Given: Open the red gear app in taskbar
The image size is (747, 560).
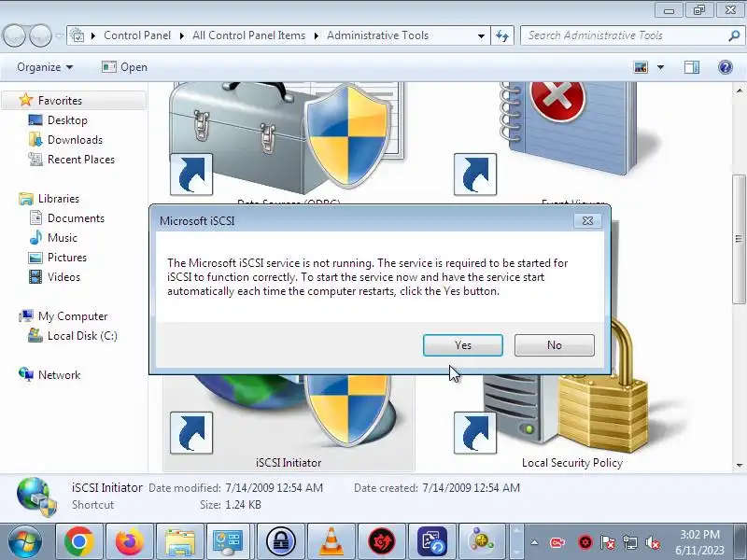Looking at the screenshot, I should pyautogui.click(x=382, y=541).
